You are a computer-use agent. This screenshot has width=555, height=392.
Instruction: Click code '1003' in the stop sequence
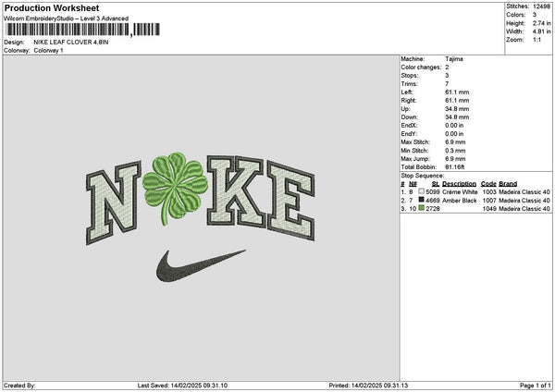coord(489,192)
